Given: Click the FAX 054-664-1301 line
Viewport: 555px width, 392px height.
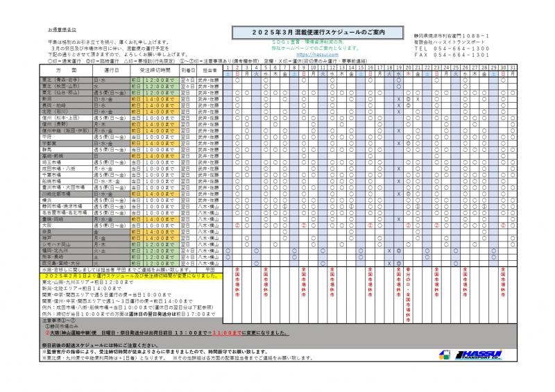Looking at the screenshot, I should point(452,55).
